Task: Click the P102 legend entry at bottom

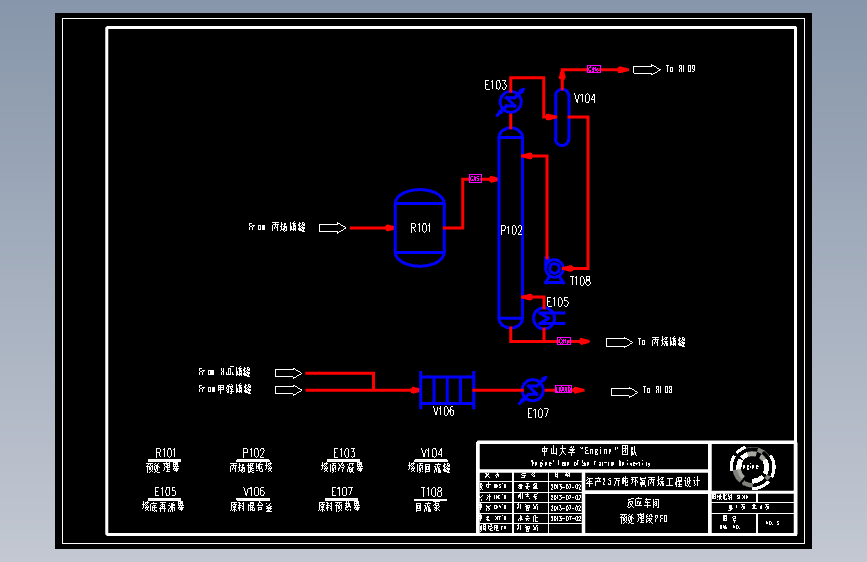Action: point(251,460)
